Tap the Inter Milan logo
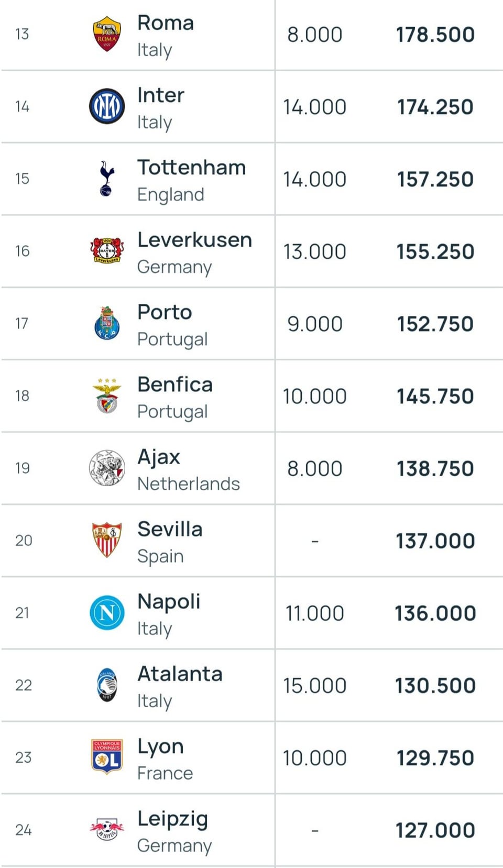 coord(107,106)
